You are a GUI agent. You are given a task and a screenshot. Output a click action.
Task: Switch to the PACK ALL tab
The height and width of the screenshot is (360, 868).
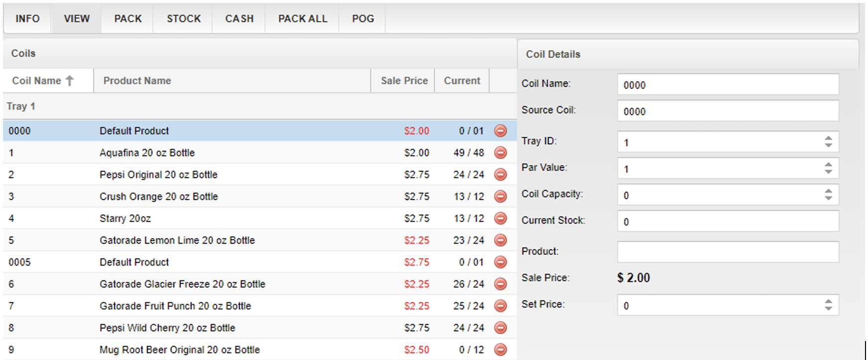303,19
